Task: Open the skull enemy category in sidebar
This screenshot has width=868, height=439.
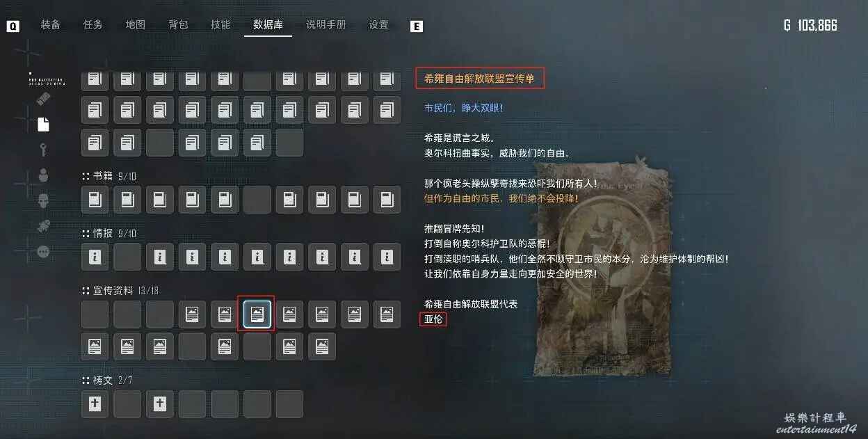Action: point(43,200)
